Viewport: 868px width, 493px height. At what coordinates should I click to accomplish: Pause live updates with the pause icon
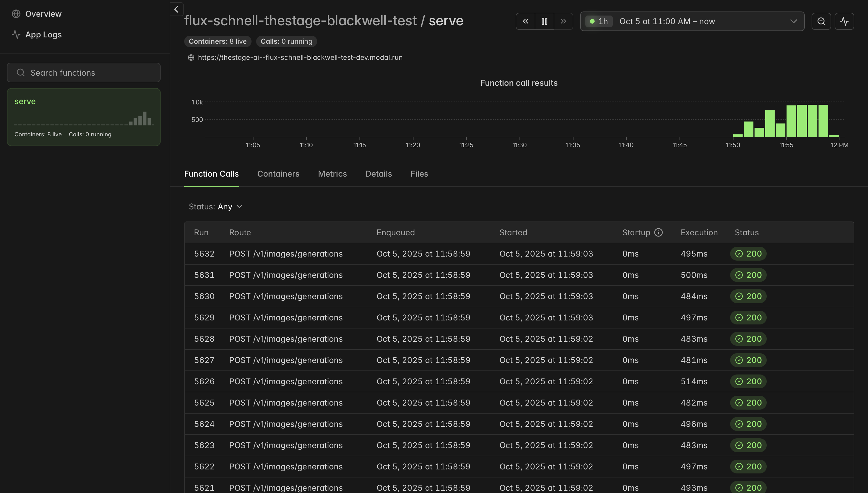point(544,21)
